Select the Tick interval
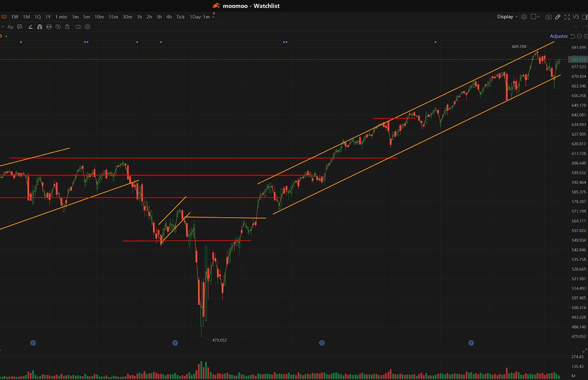The image size is (588, 380). 181,17
